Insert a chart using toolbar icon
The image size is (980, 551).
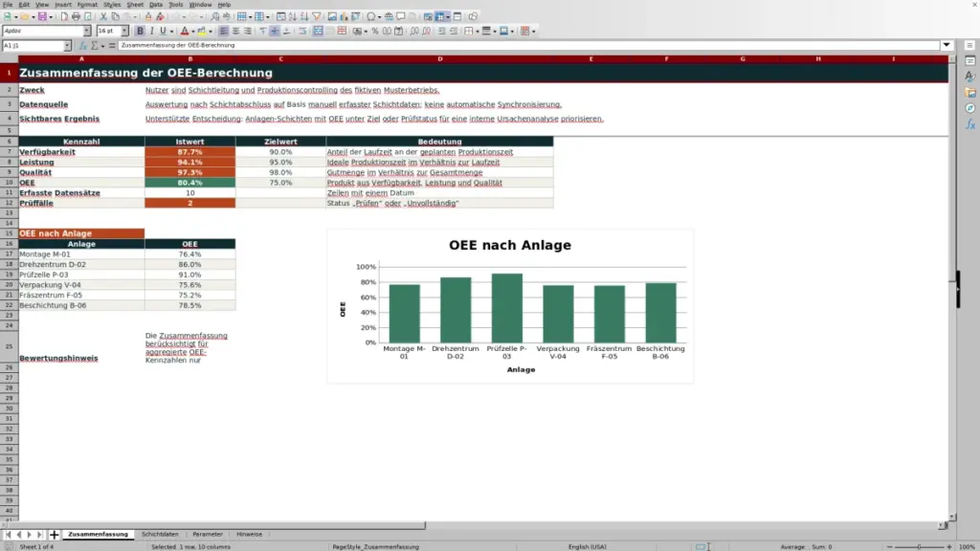coord(344,17)
